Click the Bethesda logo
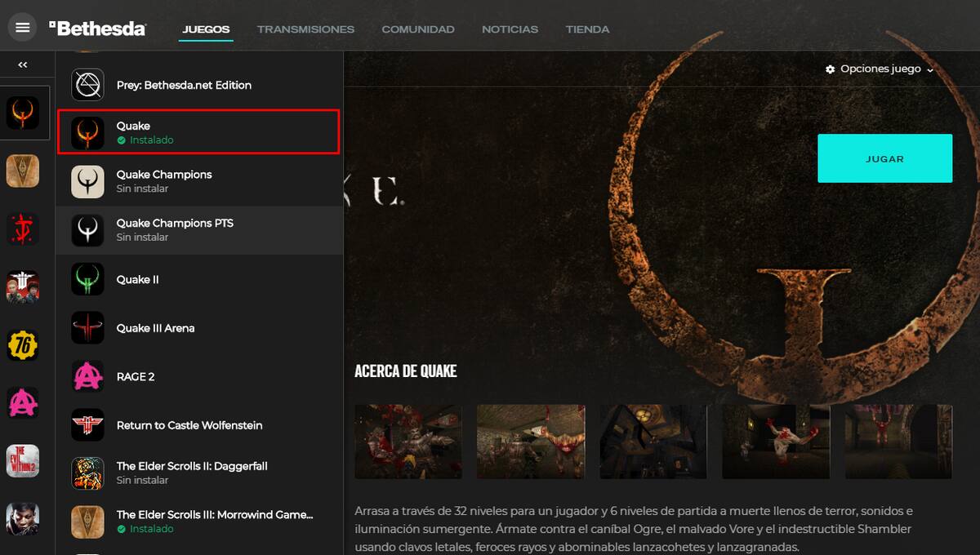 click(97, 29)
